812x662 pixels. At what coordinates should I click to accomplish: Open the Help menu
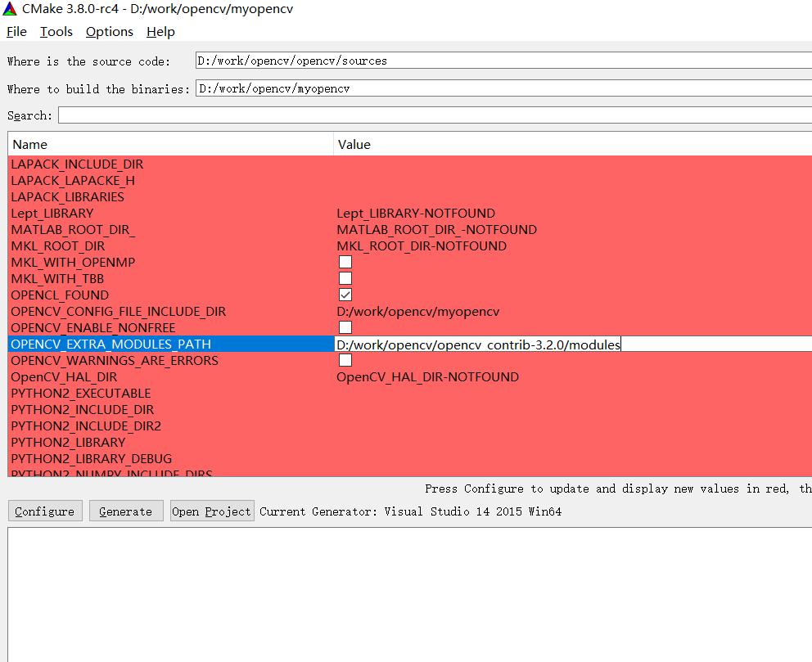[160, 32]
